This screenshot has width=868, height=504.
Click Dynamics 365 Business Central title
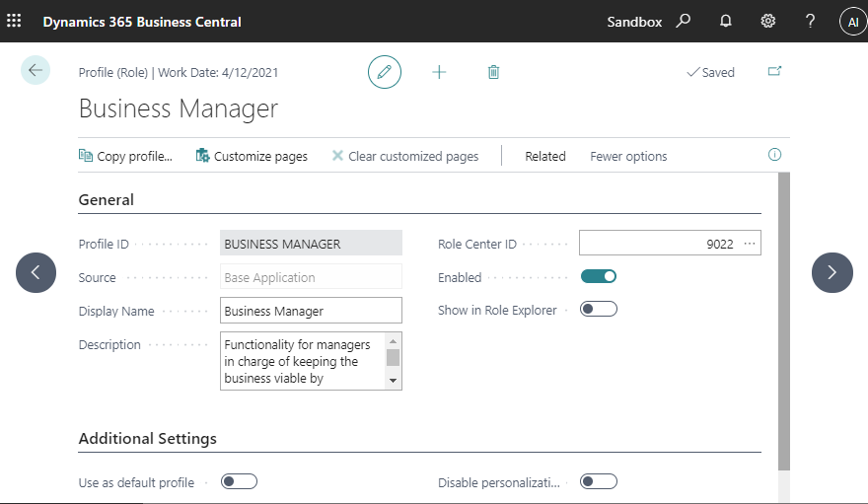[142, 22]
